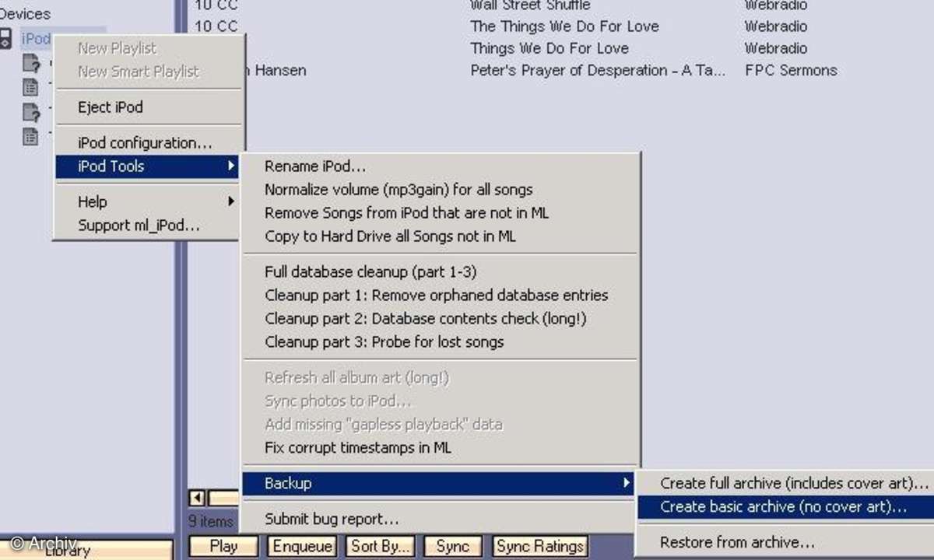Image resolution: width=934 pixels, height=560 pixels.
Task: Choose Rename iPod... from the submenu
Action: 315,166
